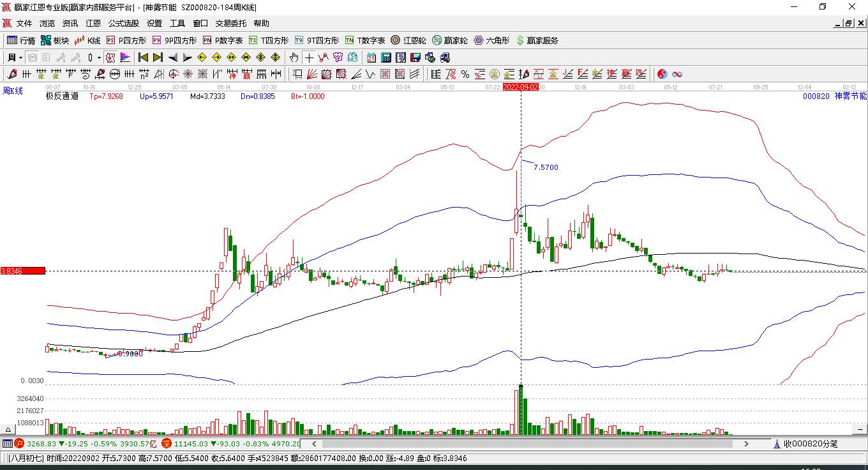
Task: Click the Dn=0.8385 indicator value
Action: [257, 96]
